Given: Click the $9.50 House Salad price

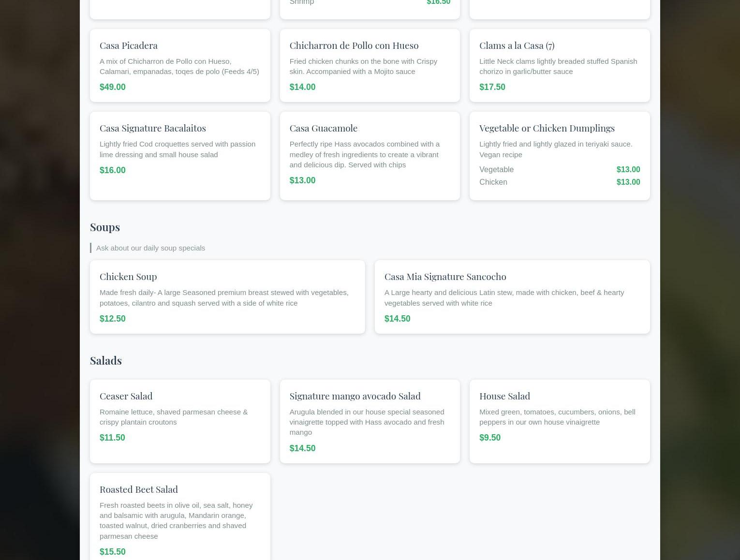Looking at the screenshot, I should tap(490, 438).
